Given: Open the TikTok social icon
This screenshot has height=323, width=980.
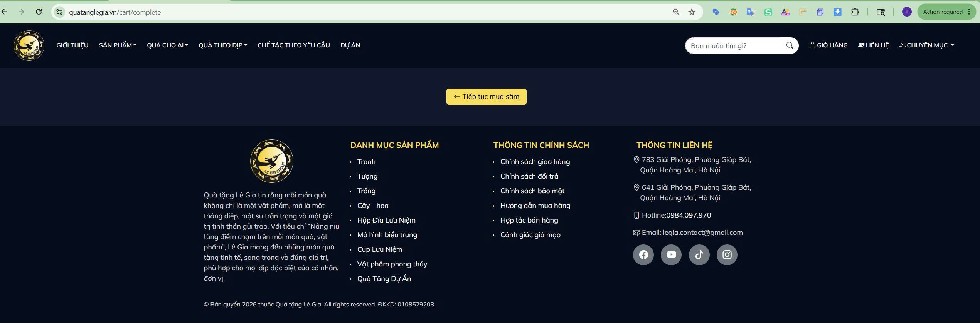Looking at the screenshot, I should pos(699,255).
